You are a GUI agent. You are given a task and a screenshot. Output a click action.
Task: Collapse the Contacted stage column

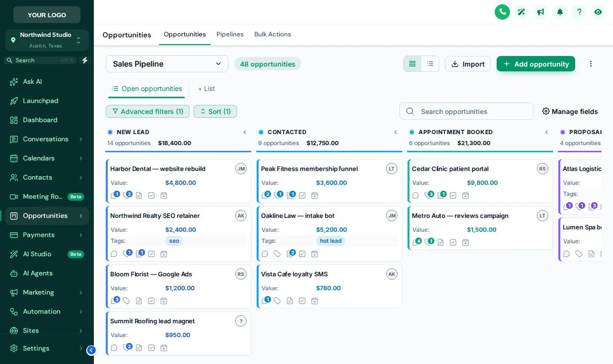(396, 132)
